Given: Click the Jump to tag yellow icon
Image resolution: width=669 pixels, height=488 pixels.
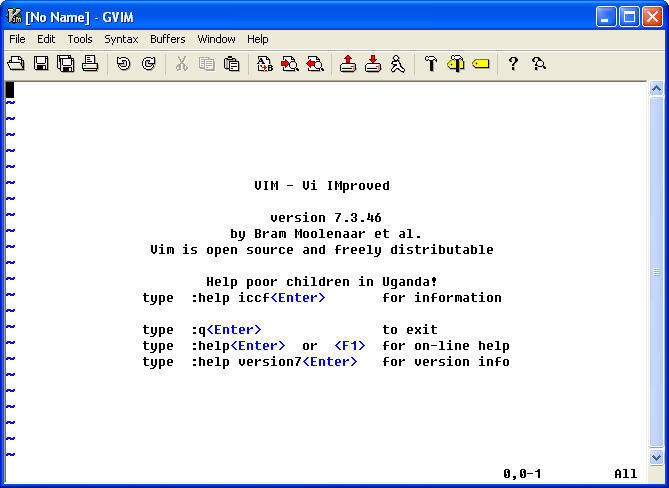Looking at the screenshot, I should 481,64.
